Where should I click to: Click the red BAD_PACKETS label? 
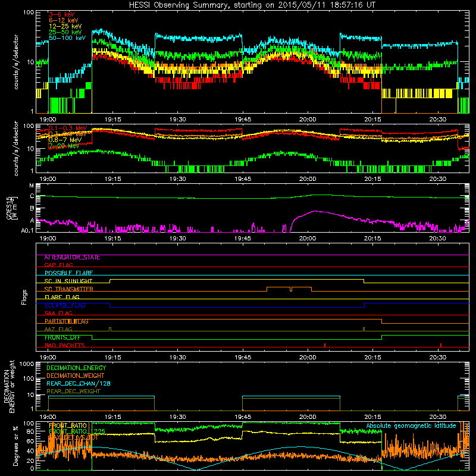point(65,345)
